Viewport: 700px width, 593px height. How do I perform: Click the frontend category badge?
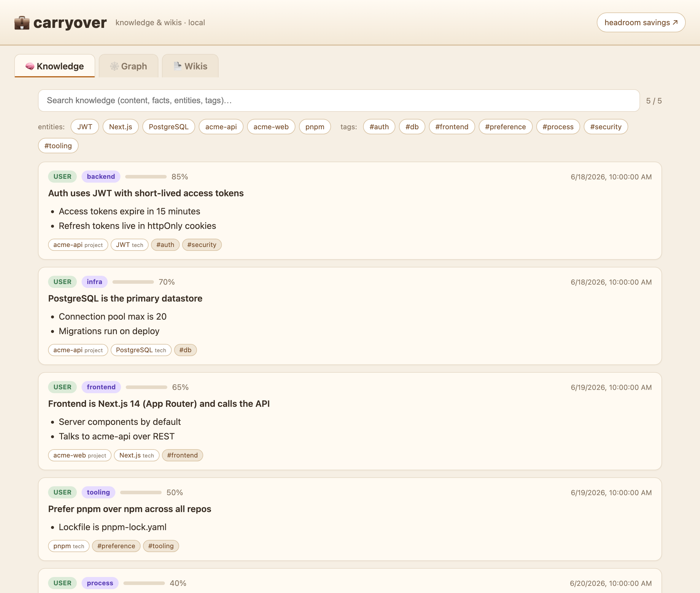pos(101,387)
